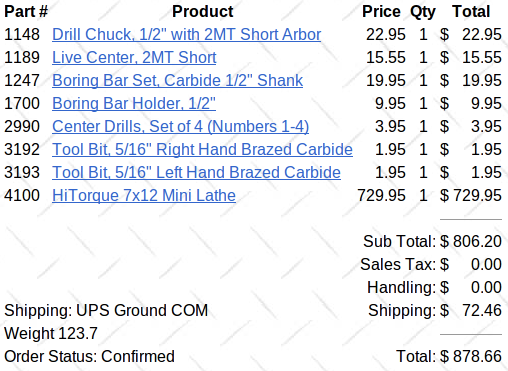Click the Order Status: Confirmed text
Screen dimensions: 508x371
point(89,356)
